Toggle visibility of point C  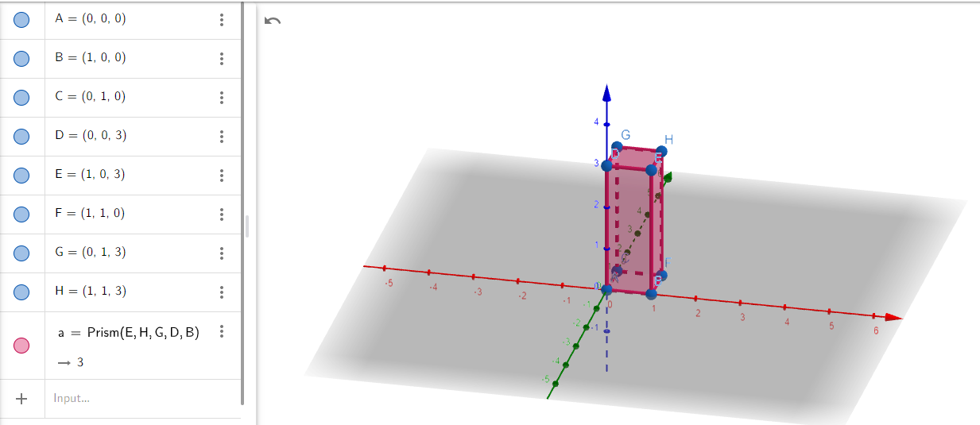click(21, 98)
